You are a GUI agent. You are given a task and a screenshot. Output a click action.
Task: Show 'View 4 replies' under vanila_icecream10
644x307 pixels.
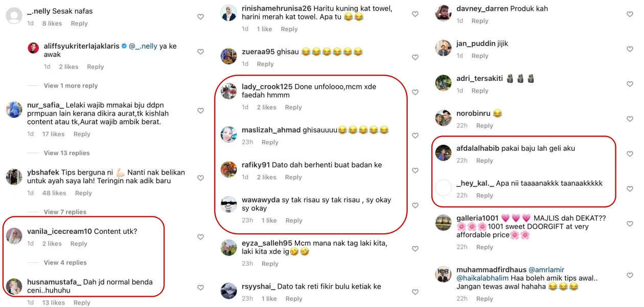[65, 262]
